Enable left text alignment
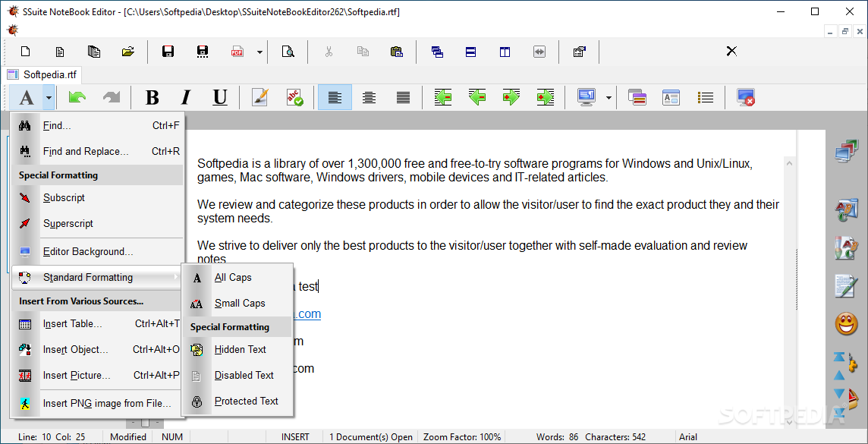 tap(335, 97)
